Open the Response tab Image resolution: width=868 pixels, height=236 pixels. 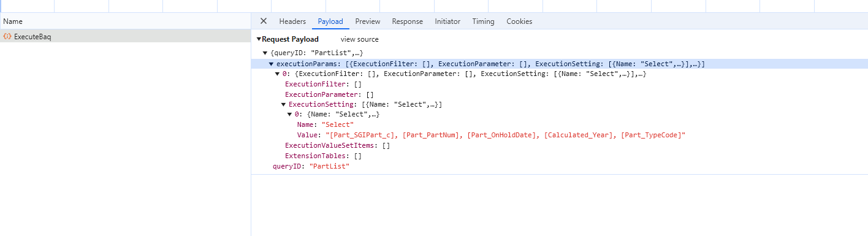click(408, 21)
